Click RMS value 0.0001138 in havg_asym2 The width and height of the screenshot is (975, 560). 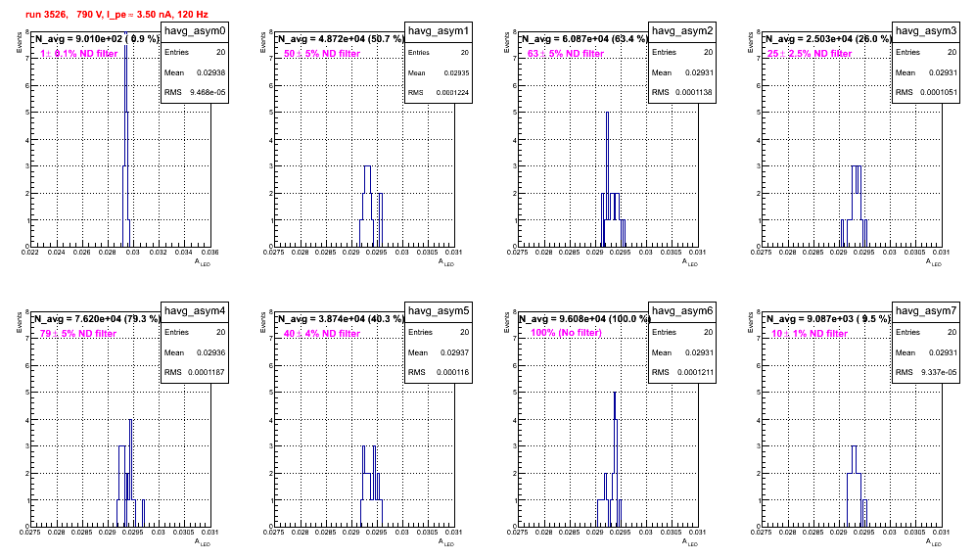pyautogui.click(x=695, y=92)
